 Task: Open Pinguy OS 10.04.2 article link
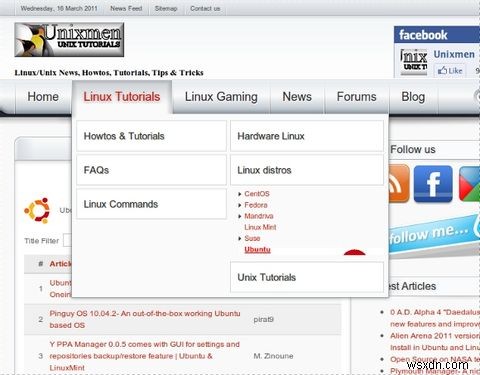pos(145,319)
